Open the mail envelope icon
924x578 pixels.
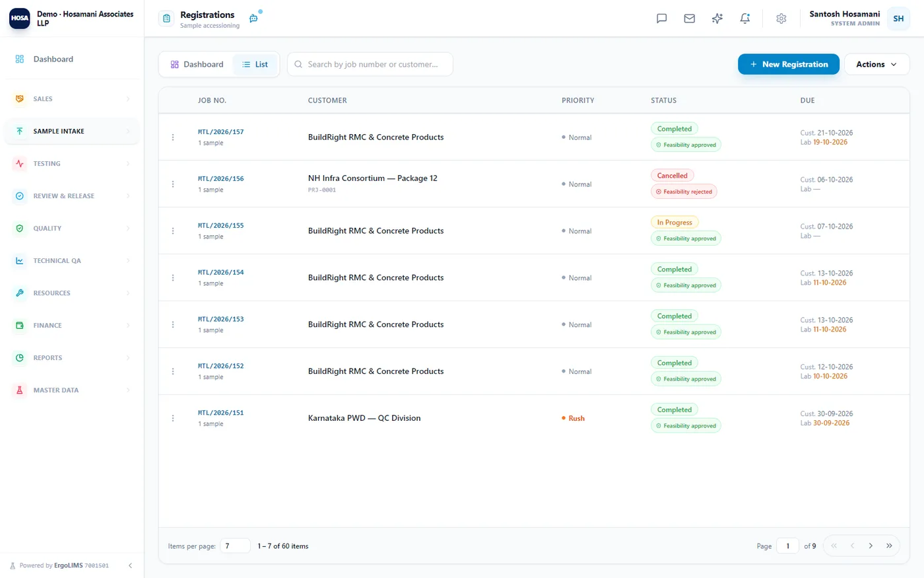click(689, 18)
